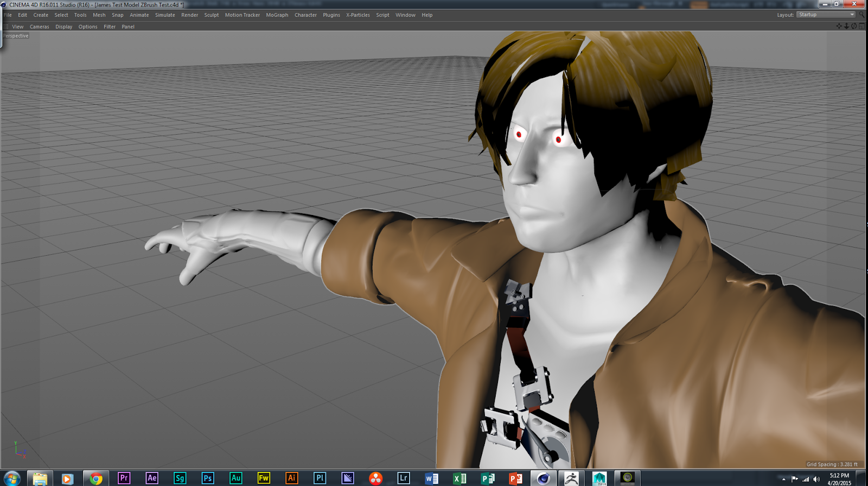Open Google Chrome from the taskbar
868x486 pixels.
click(96, 478)
